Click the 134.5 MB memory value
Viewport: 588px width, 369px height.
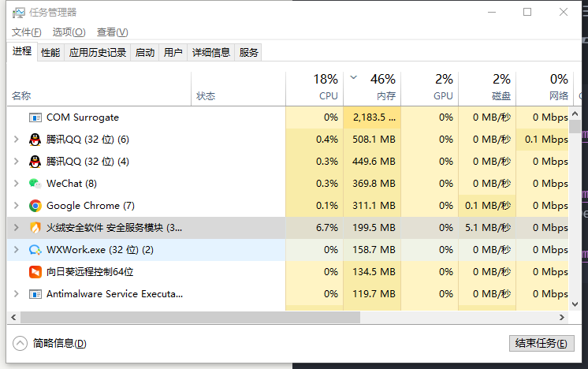click(374, 272)
